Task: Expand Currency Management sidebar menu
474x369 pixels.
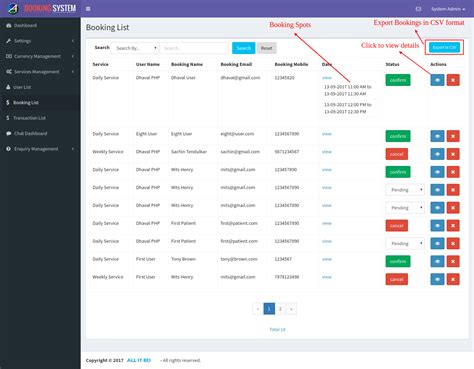Action: coord(40,56)
